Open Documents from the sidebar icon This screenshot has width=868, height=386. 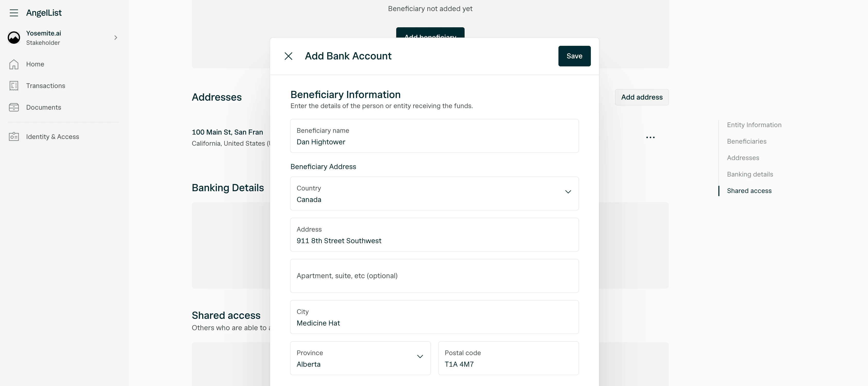14,107
